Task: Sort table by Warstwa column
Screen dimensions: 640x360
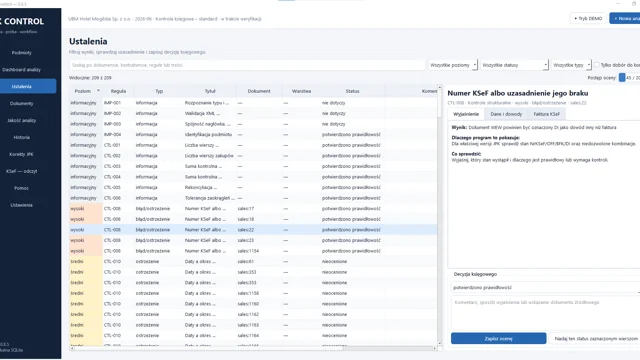Action: [x=301, y=91]
